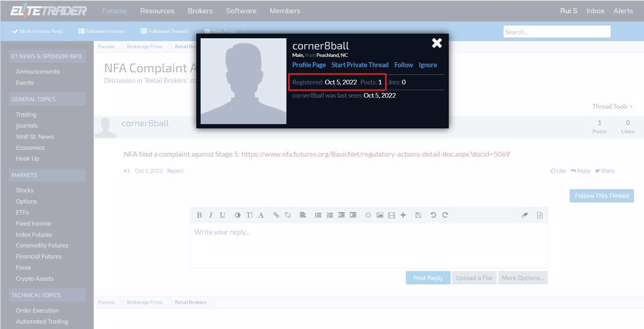Open the Alerts menu

coord(623,11)
